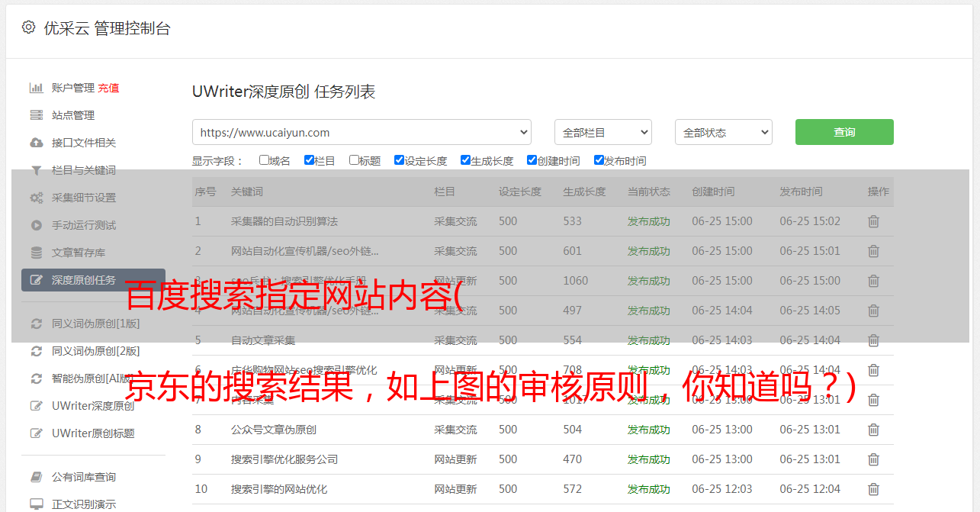Open 同义词伪原创[2版] in sidebar
This screenshot has width=980, height=512.
tap(95, 351)
